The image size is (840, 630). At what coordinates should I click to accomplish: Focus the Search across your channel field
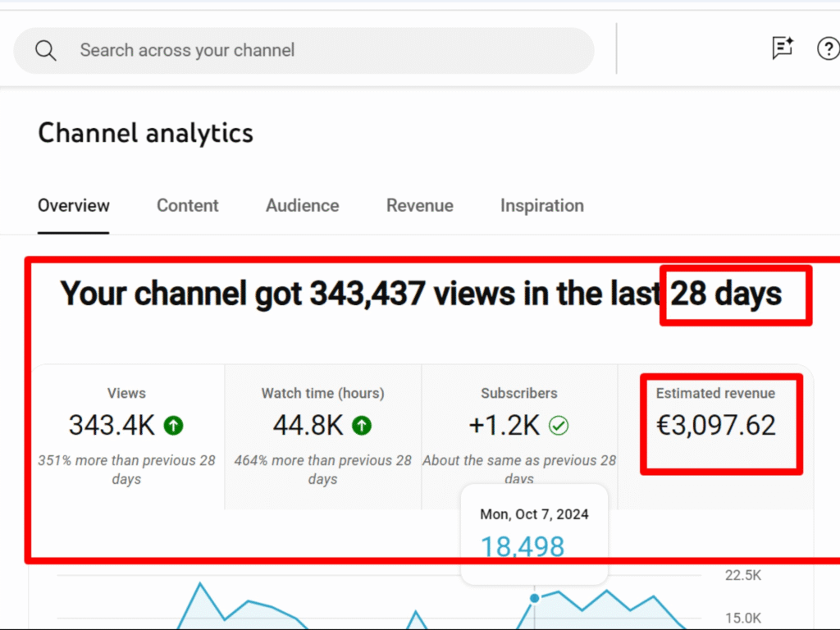click(304, 51)
